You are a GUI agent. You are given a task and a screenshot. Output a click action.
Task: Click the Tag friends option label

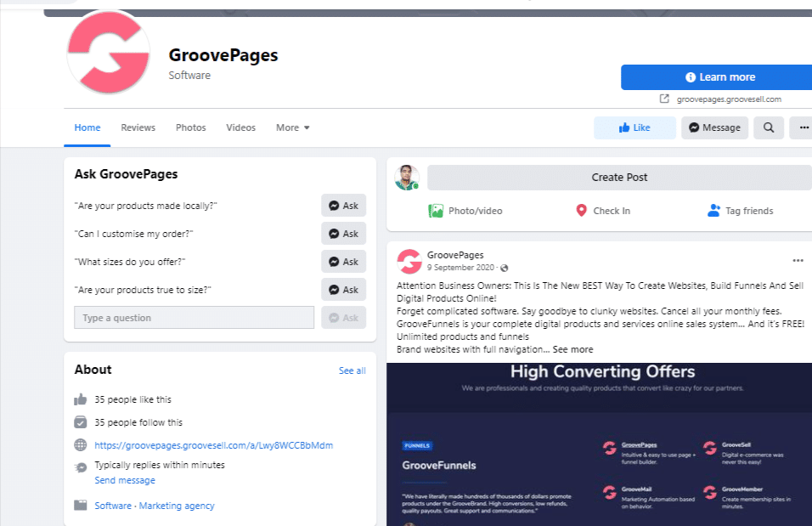(749, 211)
